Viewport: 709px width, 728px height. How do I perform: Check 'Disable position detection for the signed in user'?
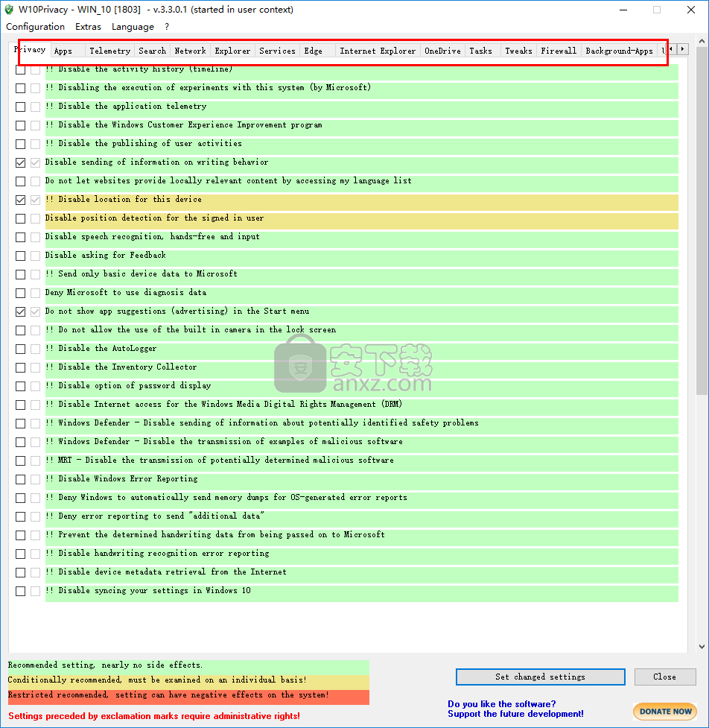point(20,218)
